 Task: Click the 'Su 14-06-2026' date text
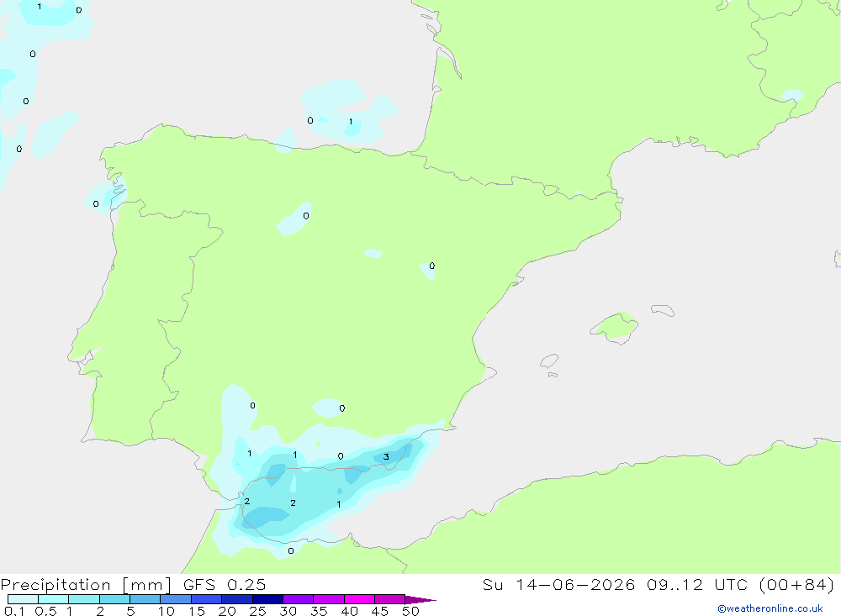pyautogui.click(x=558, y=585)
